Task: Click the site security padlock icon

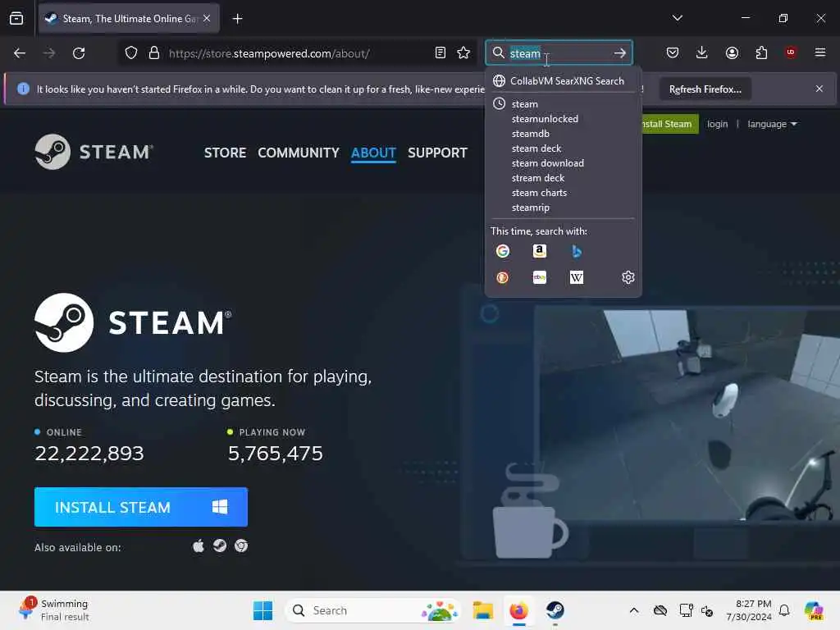Action: coord(154,53)
